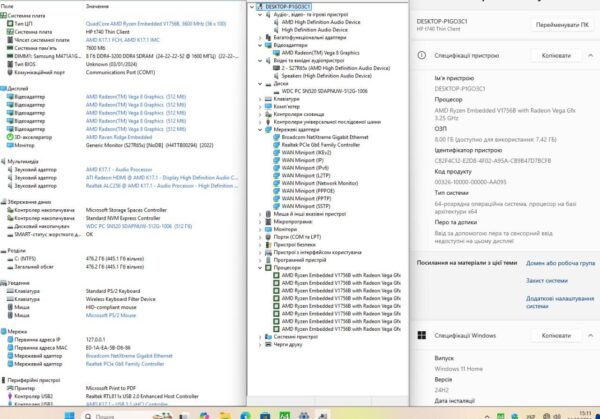600x419 pixels.
Task: Expand Миша й інші вказівні пристрої
Action: (x=260, y=214)
